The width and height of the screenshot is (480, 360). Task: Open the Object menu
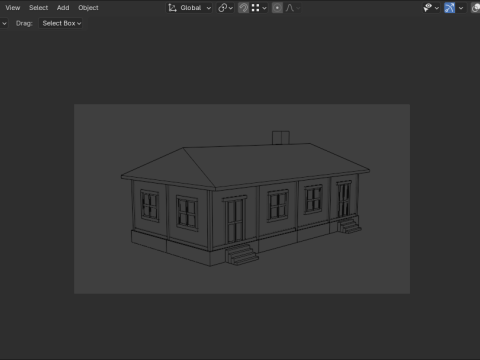(88, 8)
